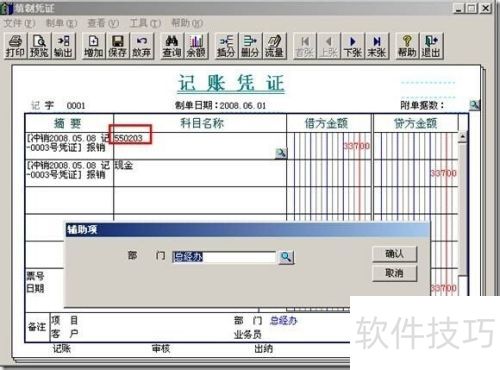This screenshot has width=500, height=370.
Task: Confirm the dialog with 确认 button
Action: point(394,254)
